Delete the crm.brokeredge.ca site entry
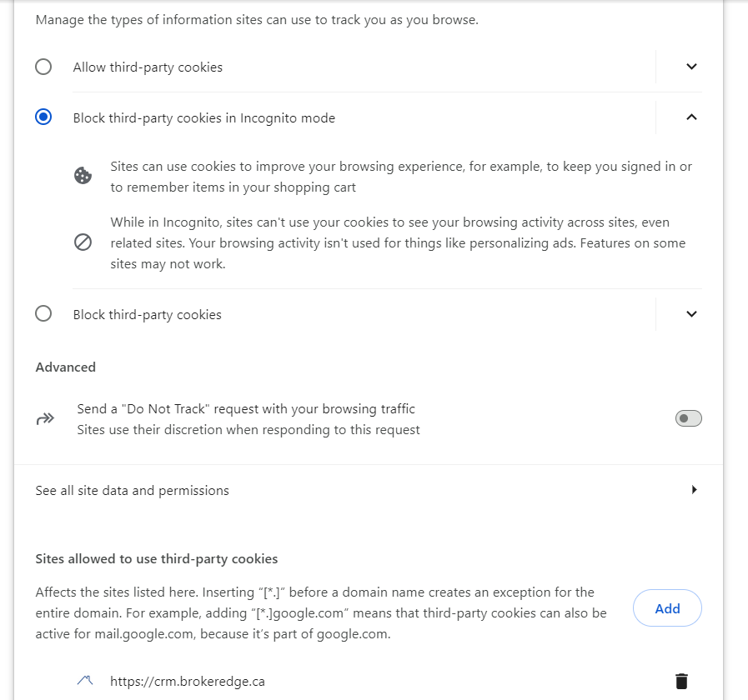The image size is (748, 700). [x=681, y=681]
